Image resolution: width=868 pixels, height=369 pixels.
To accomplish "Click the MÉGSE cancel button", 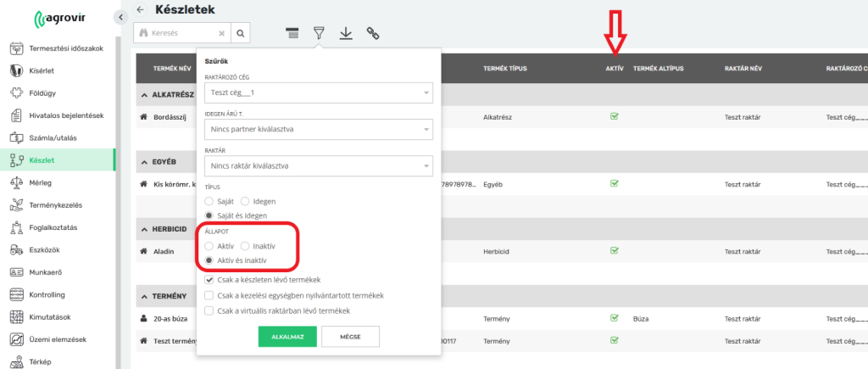I will click(350, 337).
